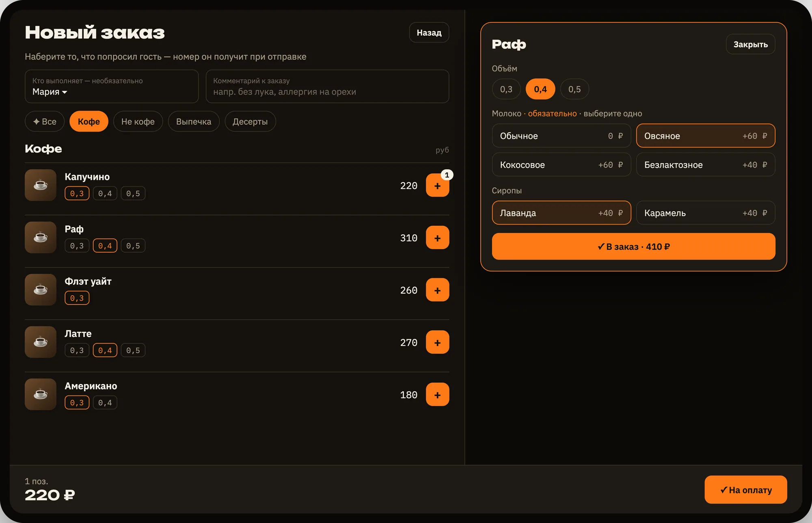Open the Капучино cup thumbnail
This screenshot has height=523, width=812.
(x=41, y=185)
